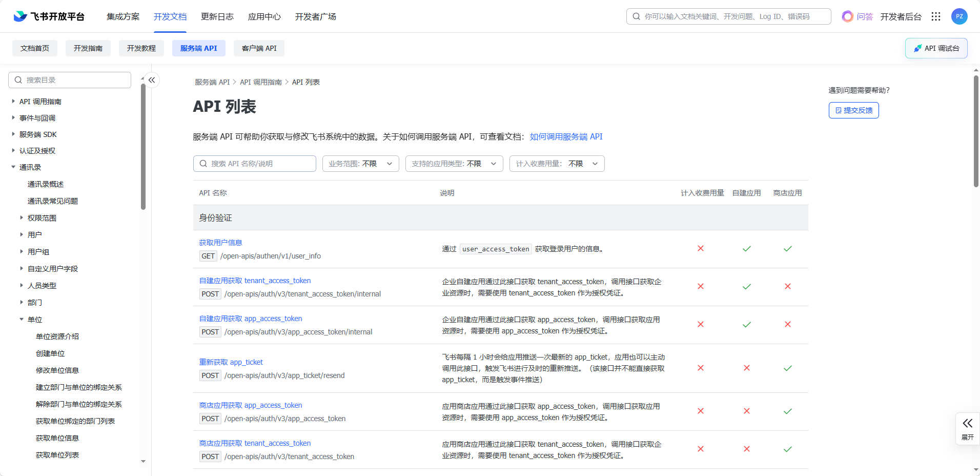
Task: Click 提交反馈 feedback button
Action: 853,110
